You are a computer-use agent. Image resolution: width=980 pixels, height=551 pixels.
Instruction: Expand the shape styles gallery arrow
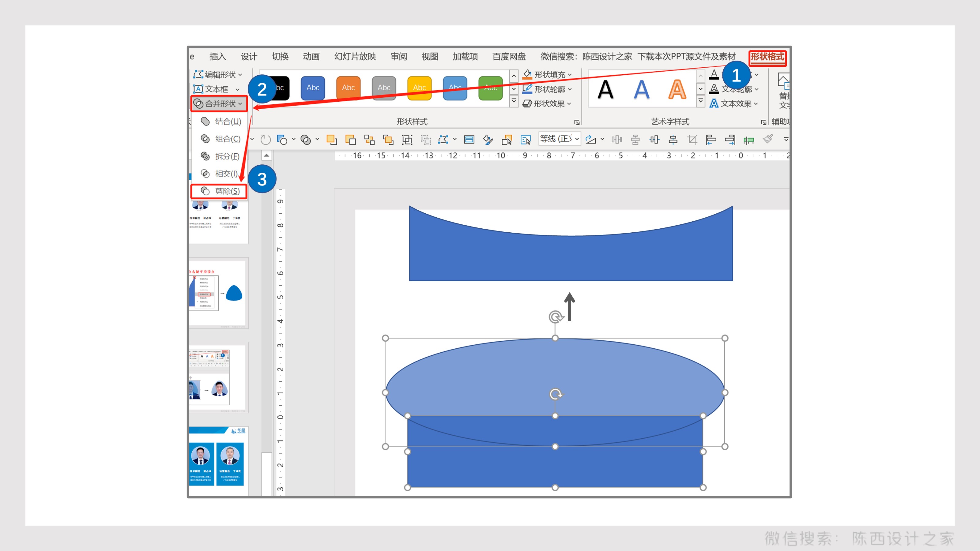pos(514,101)
